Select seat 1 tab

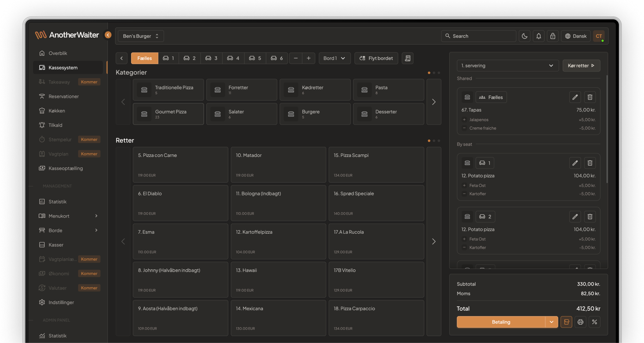(168, 58)
